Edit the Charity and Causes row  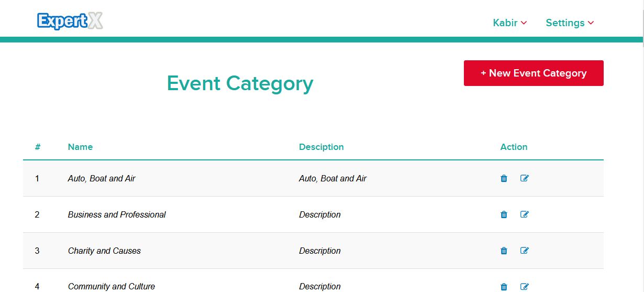[x=525, y=251]
